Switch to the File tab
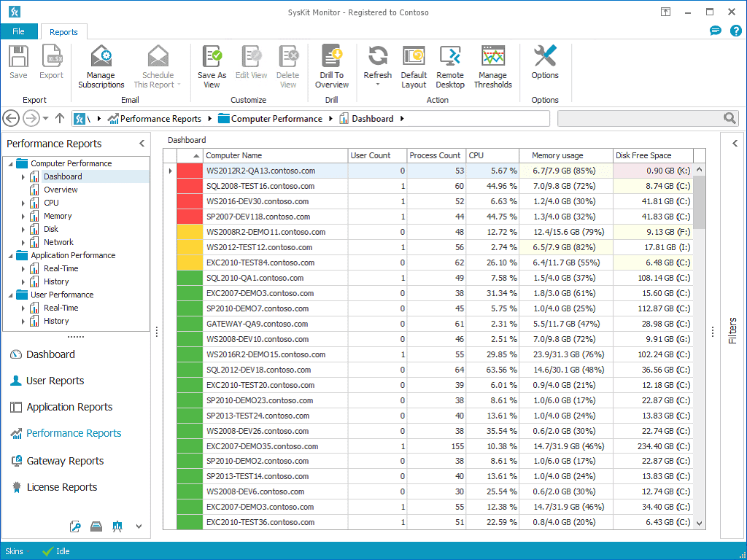747x560 pixels. pyautogui.click(x=19, y=31)
